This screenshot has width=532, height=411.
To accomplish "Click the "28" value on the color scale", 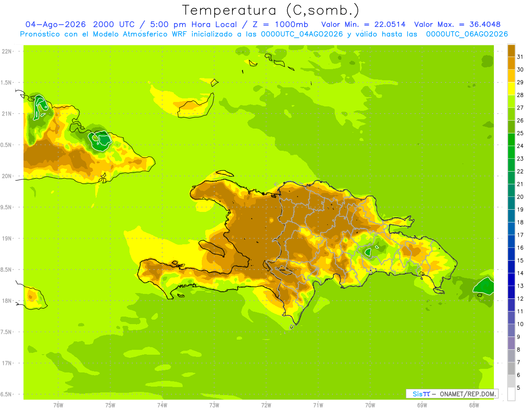I will (520, 95).
